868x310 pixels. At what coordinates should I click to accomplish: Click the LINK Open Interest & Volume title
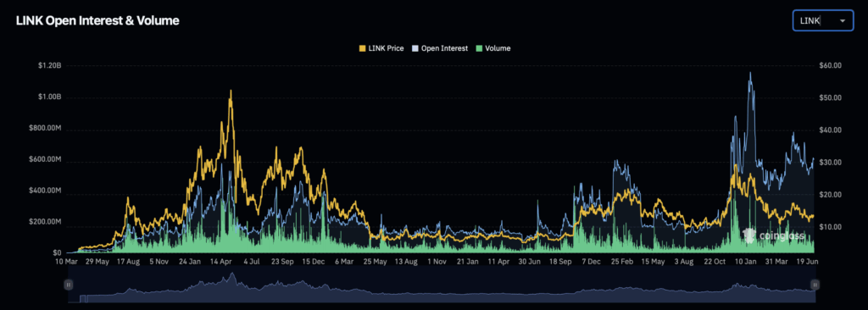click(97, 21)
